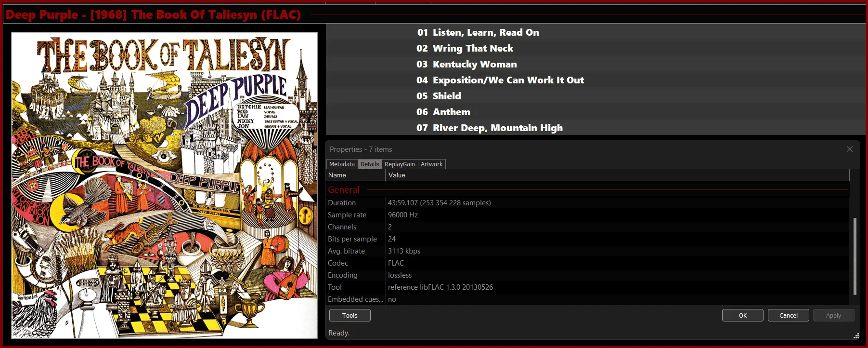Click the properties list vertical scrollbar
Viewport: 868px width, 348px height.
coord(855,256)
